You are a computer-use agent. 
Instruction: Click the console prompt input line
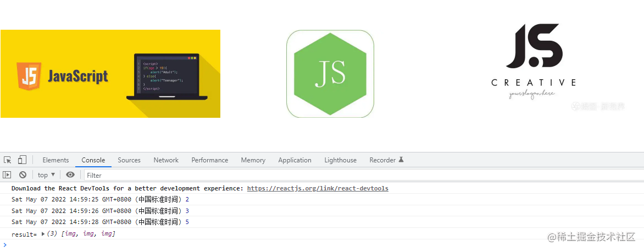pos(324,245)
